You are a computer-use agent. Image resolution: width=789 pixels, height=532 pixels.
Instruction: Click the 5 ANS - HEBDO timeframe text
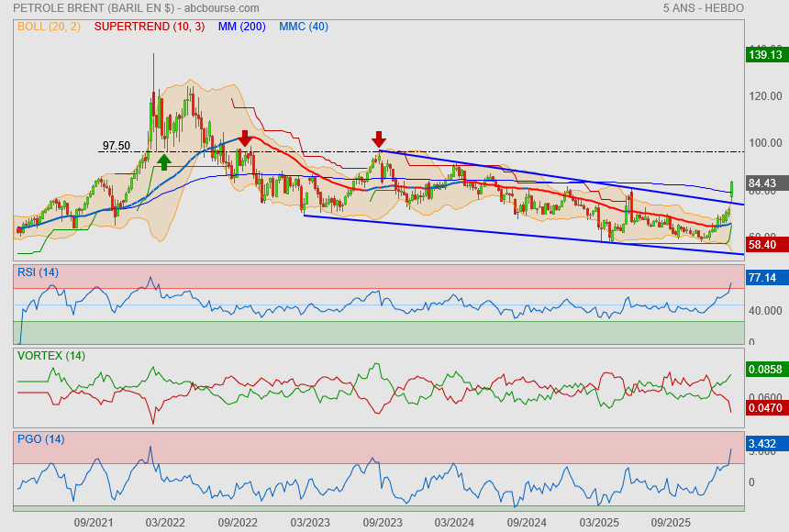point(703,8)
